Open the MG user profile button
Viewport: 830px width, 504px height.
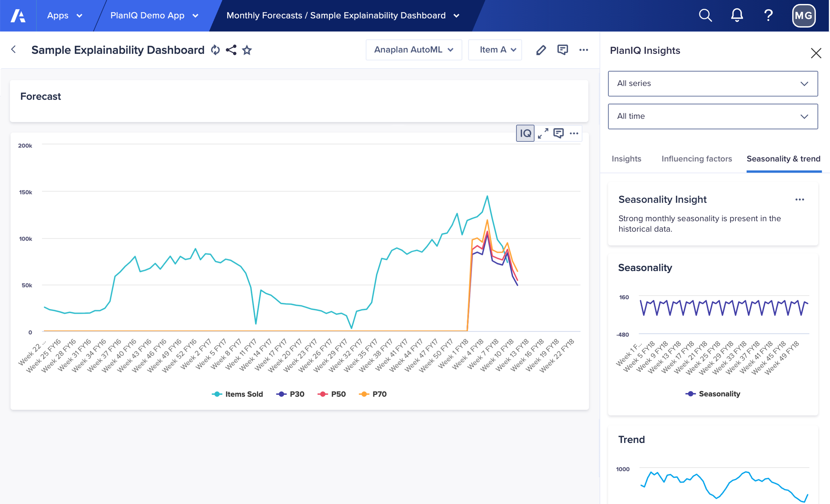[803, 16]
